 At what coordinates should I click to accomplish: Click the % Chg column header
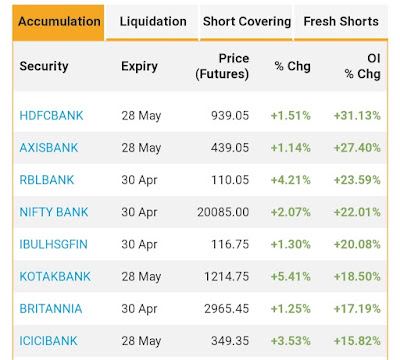click(293, 66)
